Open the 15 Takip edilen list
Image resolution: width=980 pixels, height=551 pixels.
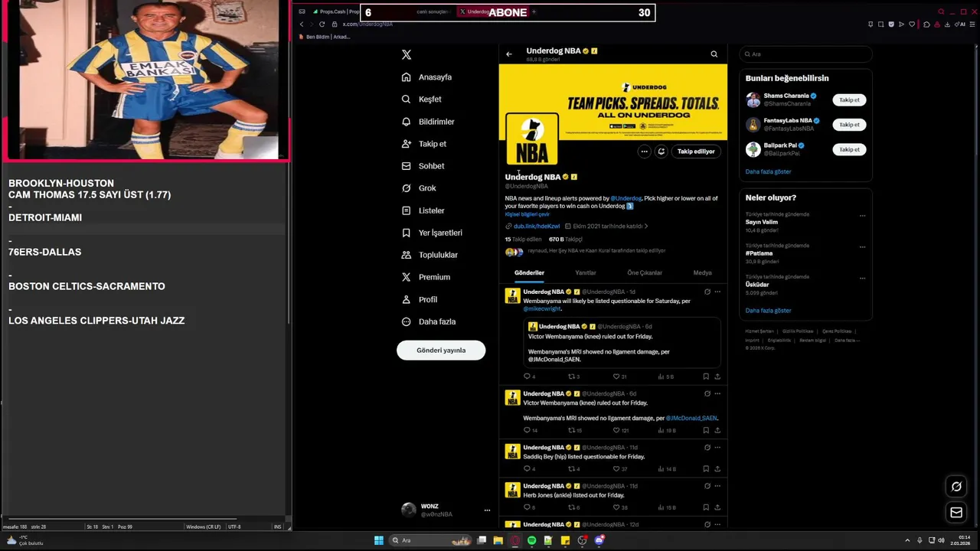click(x=523, y=240)
